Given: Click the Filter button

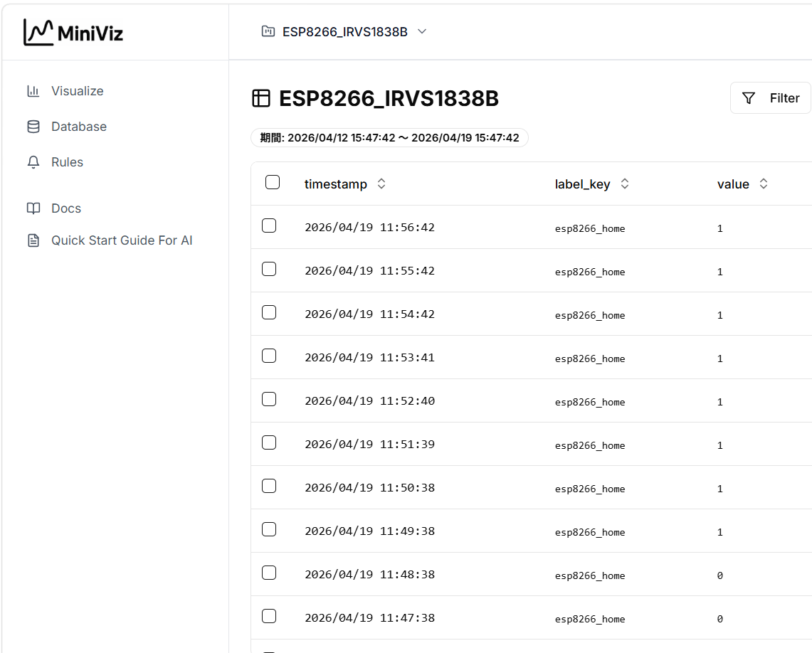Looking at the screenshot, I should click(x=771, y=97).
